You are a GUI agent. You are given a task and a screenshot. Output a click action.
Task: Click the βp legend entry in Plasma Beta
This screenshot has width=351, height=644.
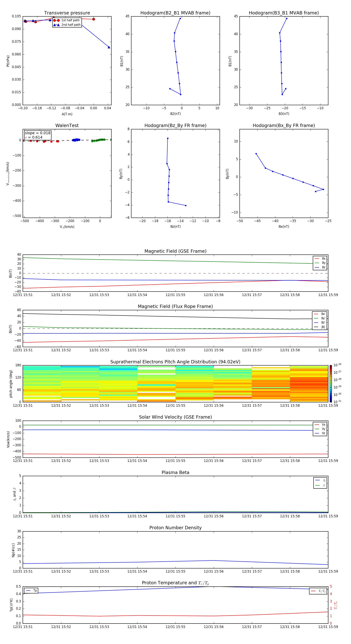tap(320, 480)
